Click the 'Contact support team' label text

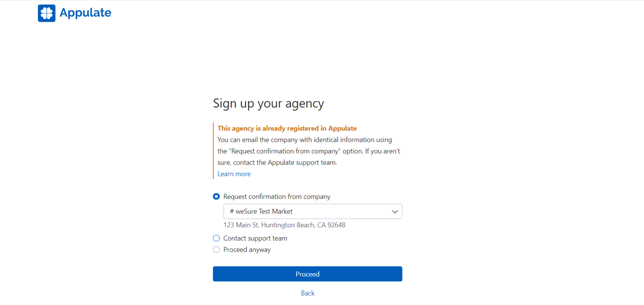255,238
